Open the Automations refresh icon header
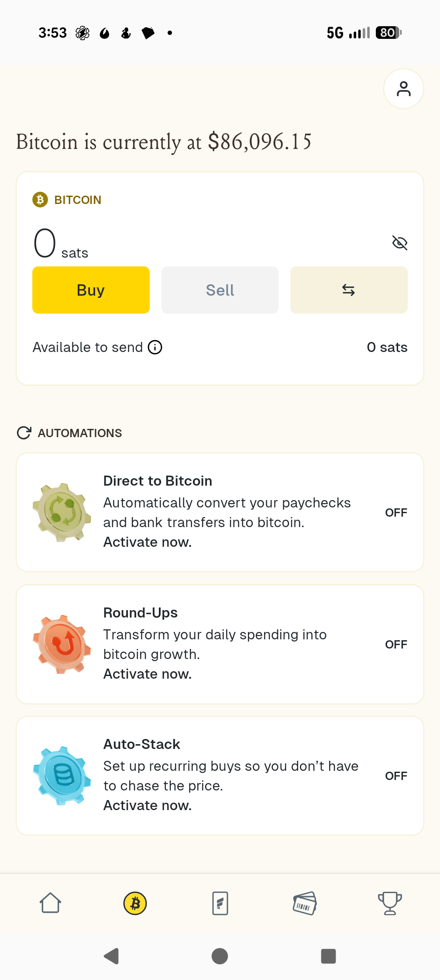 [24, 433]
